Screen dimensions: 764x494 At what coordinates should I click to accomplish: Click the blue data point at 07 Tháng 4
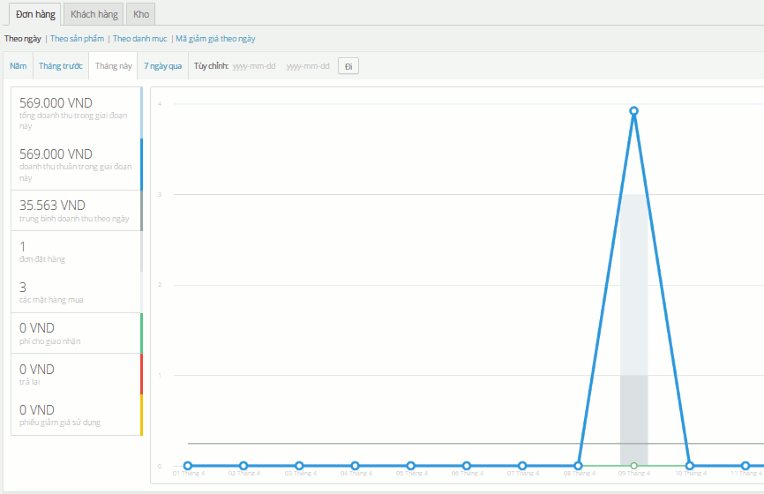[522, 466]
